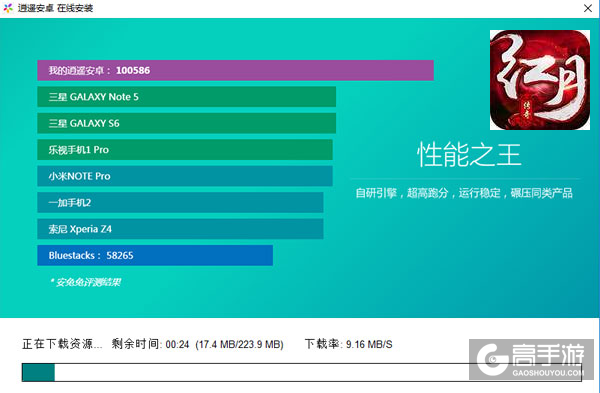The height and width of the screenshot is (393, 600).
Task: Click the 自研引擎 description line
Action: coord(464,193)
